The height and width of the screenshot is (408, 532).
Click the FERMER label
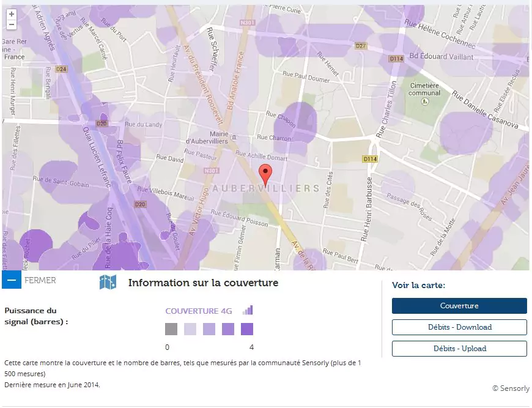(40, 281)
